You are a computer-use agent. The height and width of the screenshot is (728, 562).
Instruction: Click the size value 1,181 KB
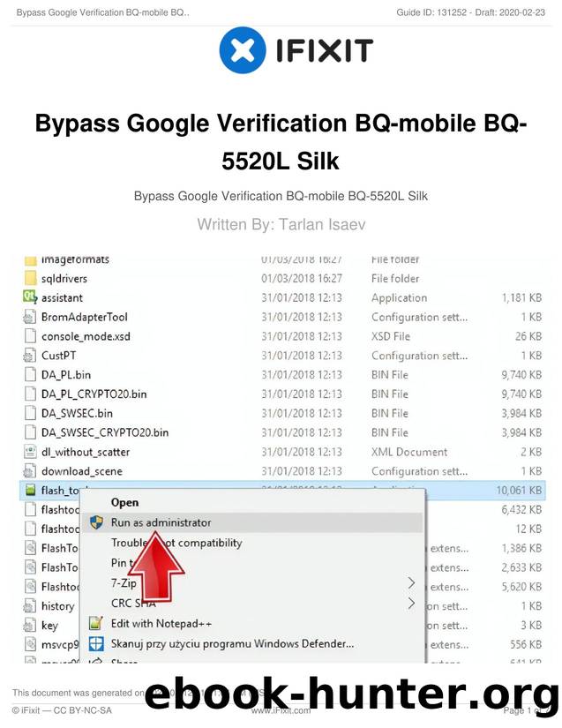[x=521, y=297]
